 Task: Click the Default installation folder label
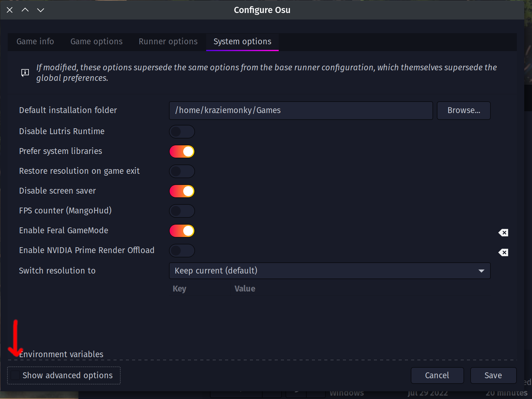(68, 110)
